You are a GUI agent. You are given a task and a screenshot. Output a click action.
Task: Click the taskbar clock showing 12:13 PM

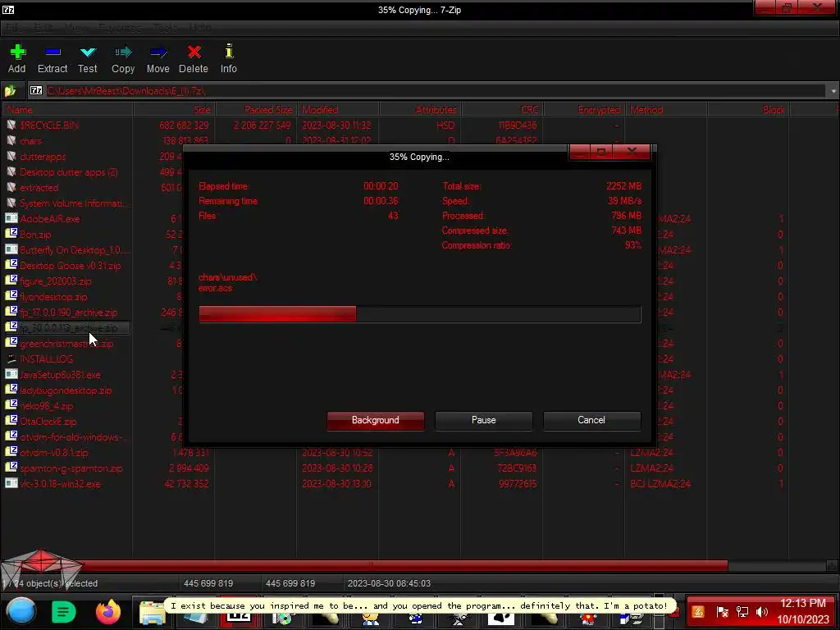click(x=802, y=611)
